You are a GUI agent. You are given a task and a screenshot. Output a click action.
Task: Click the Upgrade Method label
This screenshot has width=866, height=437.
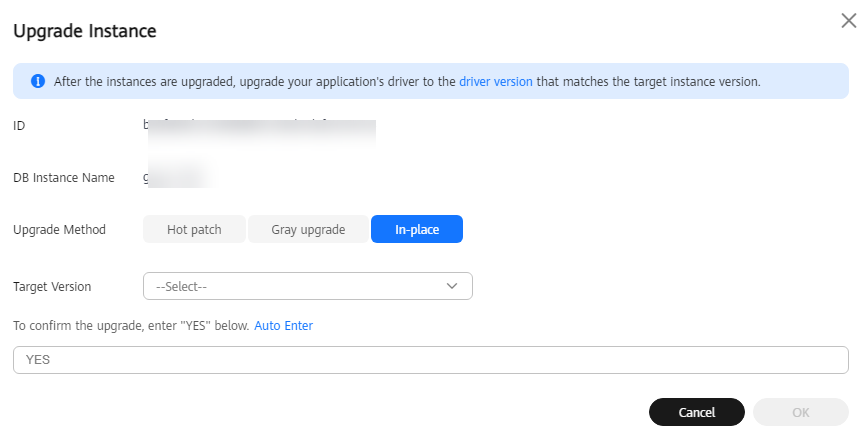click(x=59, y=230)
